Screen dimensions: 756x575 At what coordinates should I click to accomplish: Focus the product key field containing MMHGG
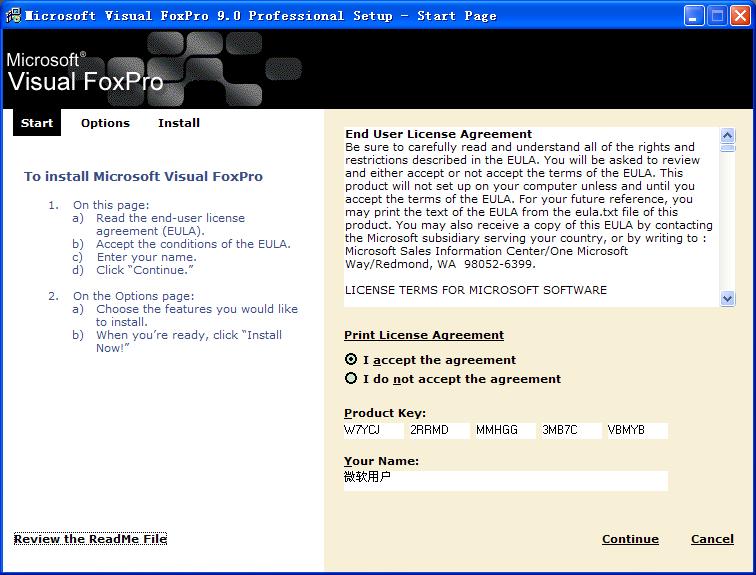click(x=505, y=430)
